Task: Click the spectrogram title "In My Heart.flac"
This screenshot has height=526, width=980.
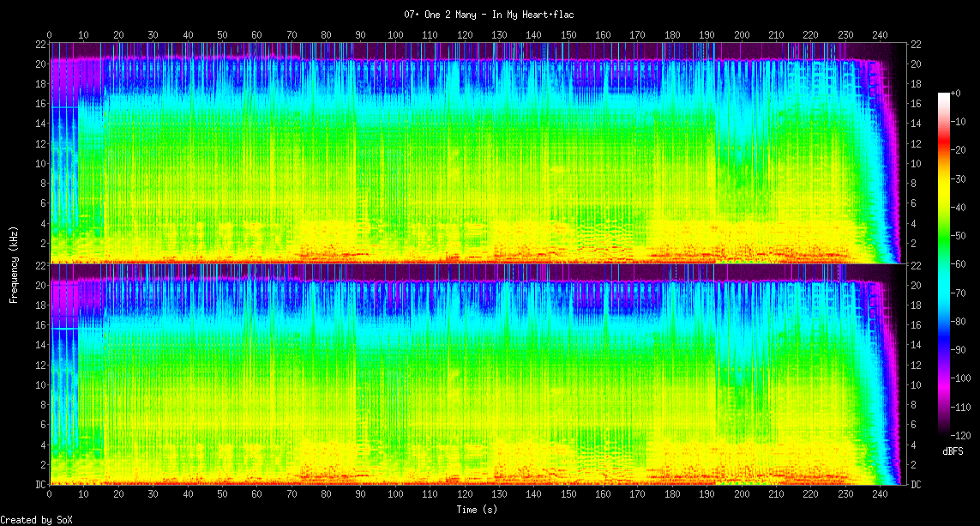Action: [x=490, y=15]
